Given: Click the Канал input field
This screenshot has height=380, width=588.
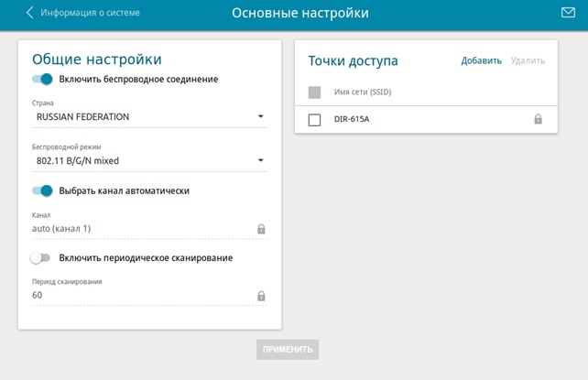Looking at the screenshot, I should (137, 229).
